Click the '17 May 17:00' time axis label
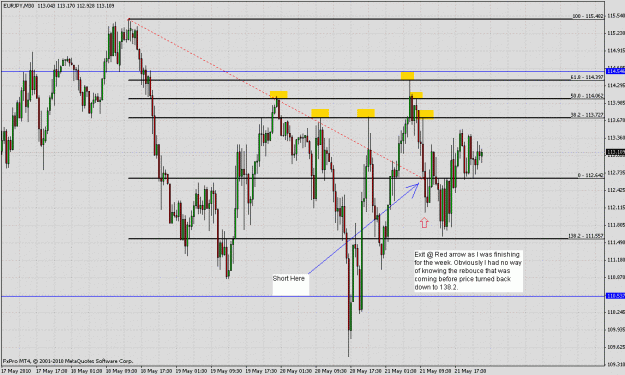 point(51,371)
